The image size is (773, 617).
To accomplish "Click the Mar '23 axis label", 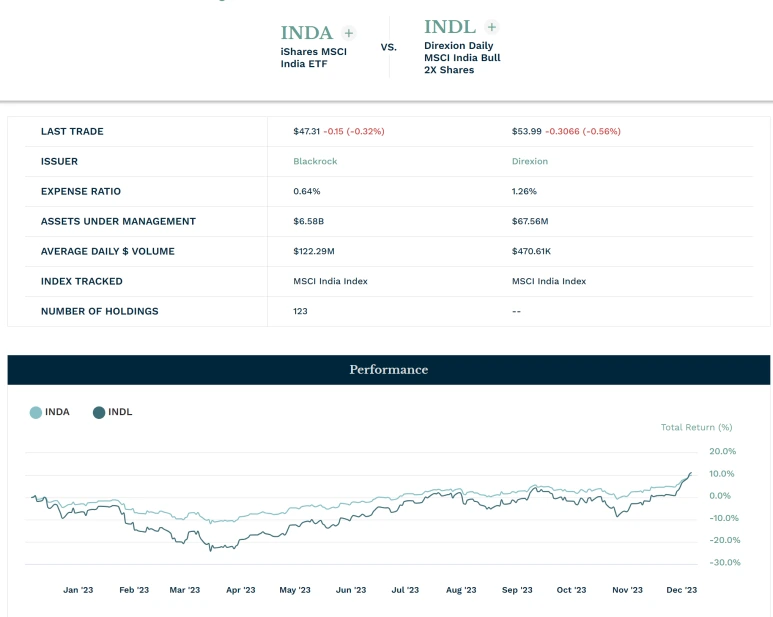I will (x=185, y=590).
